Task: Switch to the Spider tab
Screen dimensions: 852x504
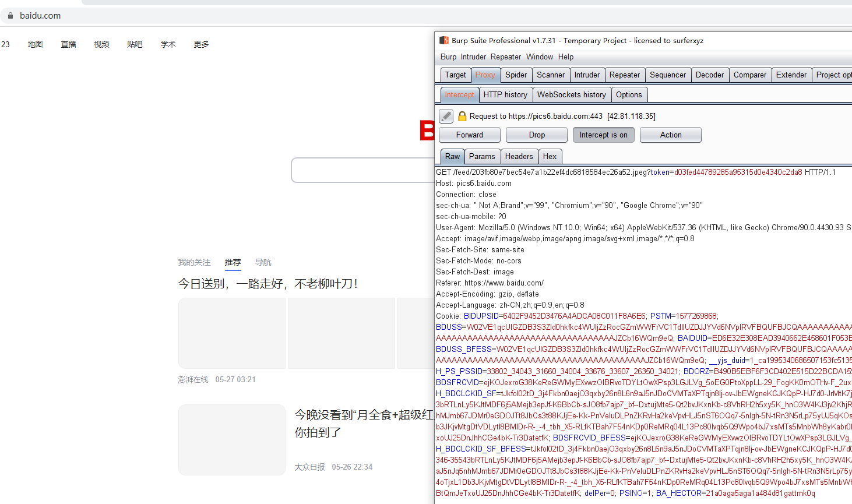Action: click(516, 75)
